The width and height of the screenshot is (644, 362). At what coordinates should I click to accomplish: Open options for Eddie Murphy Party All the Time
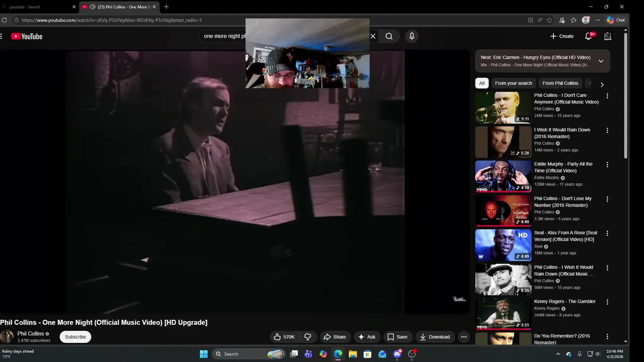click(x=607, y=164)
